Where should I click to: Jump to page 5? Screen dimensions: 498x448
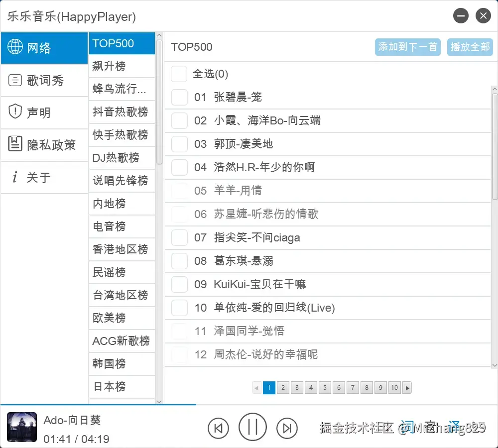325,388
